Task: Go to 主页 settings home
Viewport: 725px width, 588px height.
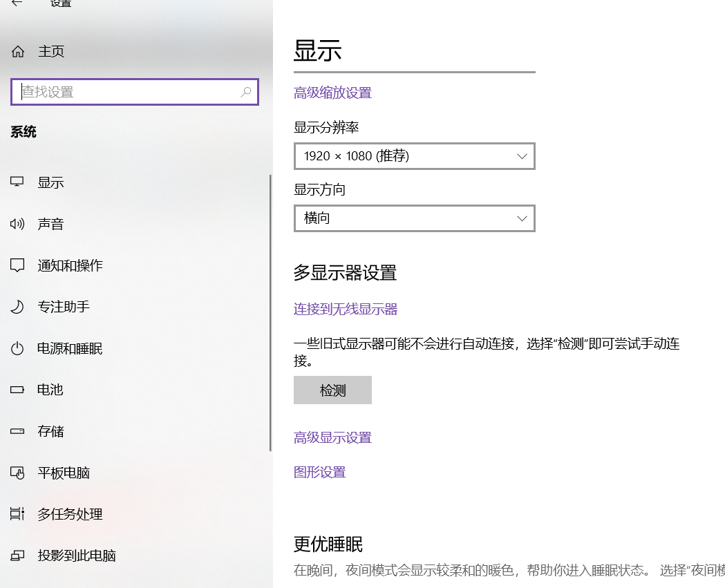Action: point(48,50)
